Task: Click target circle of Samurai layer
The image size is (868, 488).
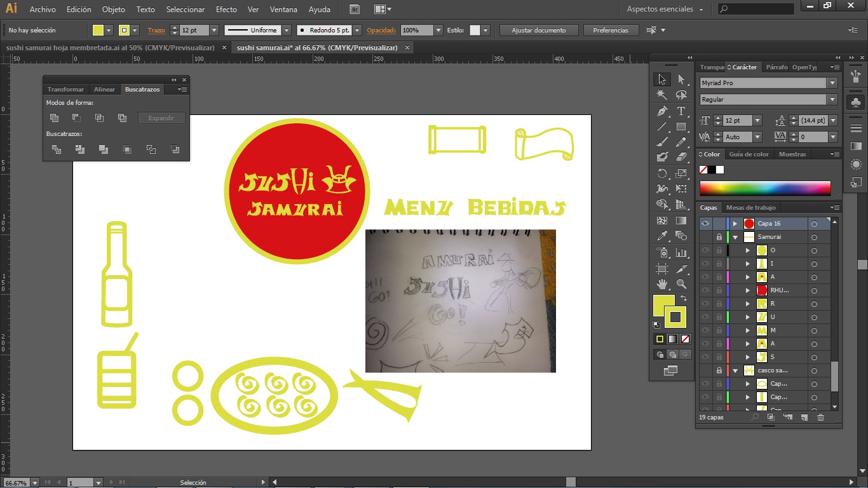Action: click(814, 237)
